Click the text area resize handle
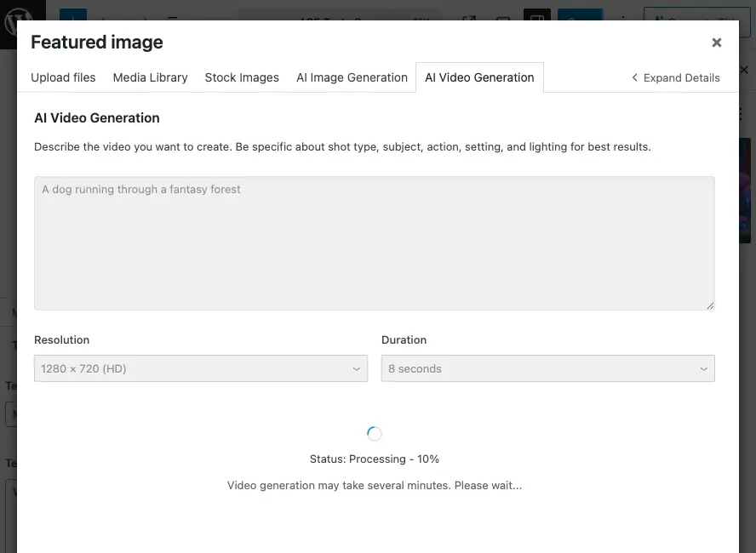The image size is (756, 553). tap(709, 305)
